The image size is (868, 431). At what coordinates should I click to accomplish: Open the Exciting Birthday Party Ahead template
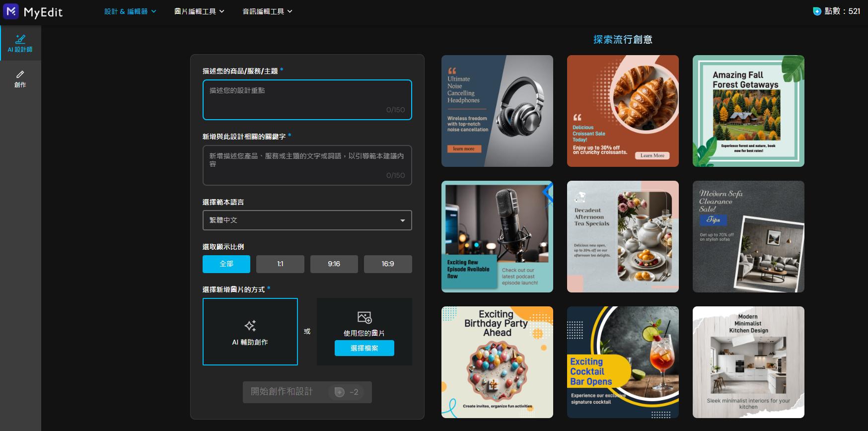[x=497, y=362]
